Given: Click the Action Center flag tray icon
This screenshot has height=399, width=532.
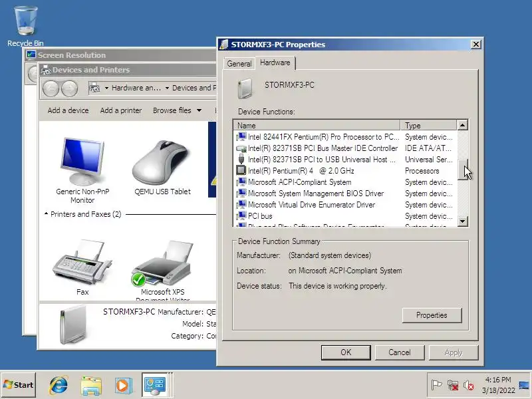Looking at the screenshot, I should pyautogui.click(x=436, y=385).
